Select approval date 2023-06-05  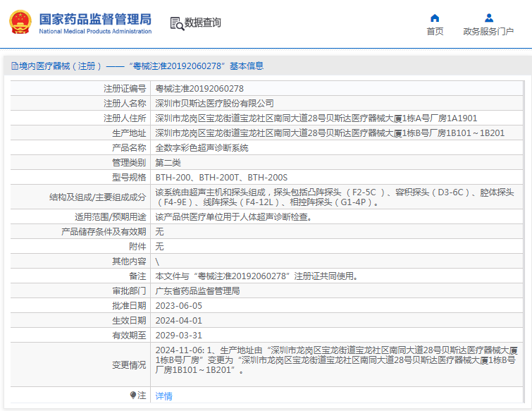tap(178, 306)
